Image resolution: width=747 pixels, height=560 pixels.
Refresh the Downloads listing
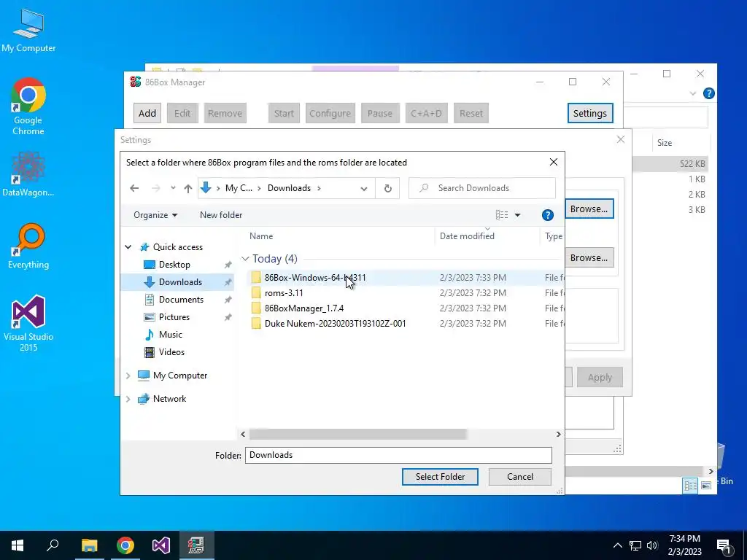[388, 188]
